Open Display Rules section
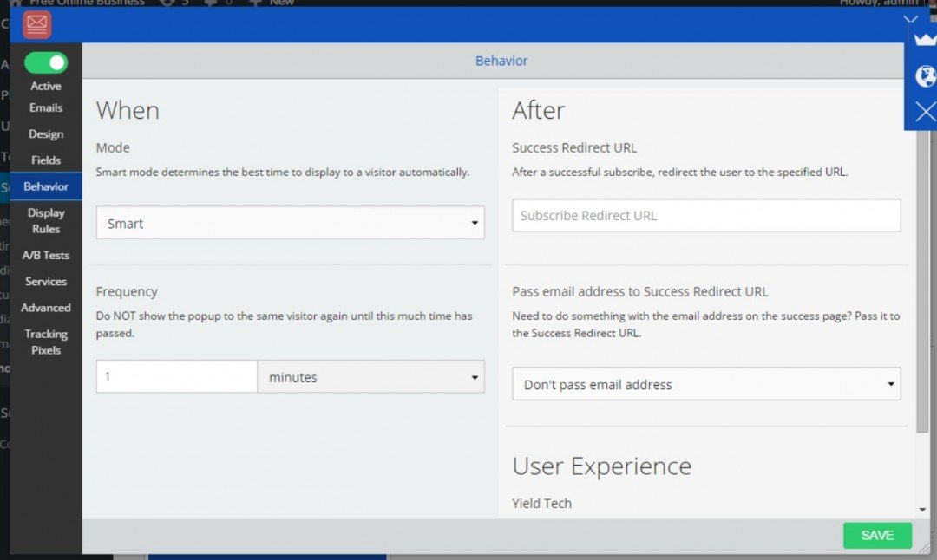Screen dimensions: 937x560 [x=46, y=220]
